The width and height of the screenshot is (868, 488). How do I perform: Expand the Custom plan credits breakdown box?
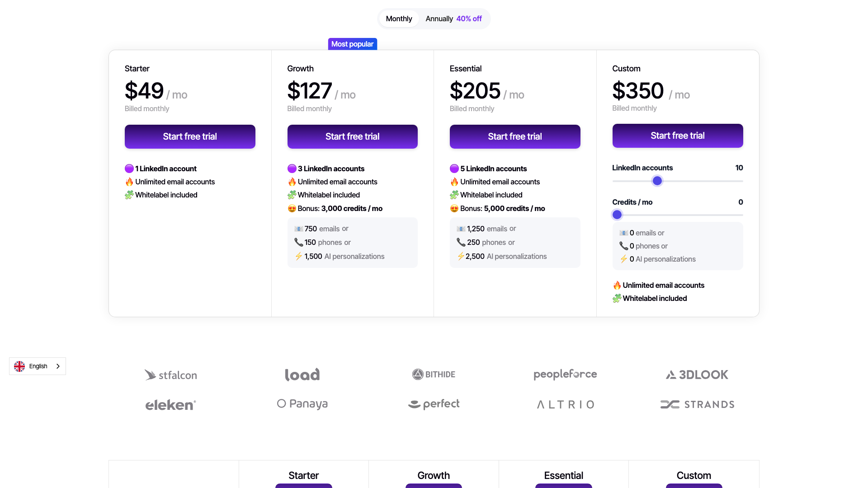(677, 246)
